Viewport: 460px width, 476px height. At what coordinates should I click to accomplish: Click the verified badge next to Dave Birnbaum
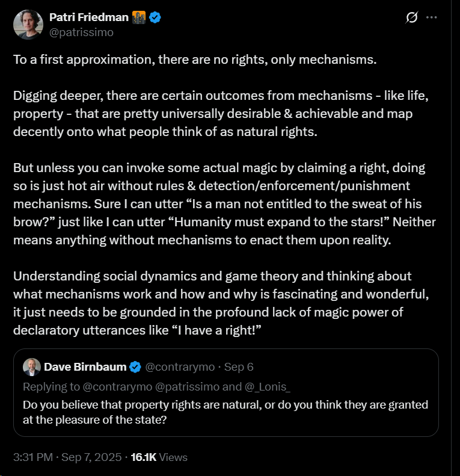tap(136, 366)
